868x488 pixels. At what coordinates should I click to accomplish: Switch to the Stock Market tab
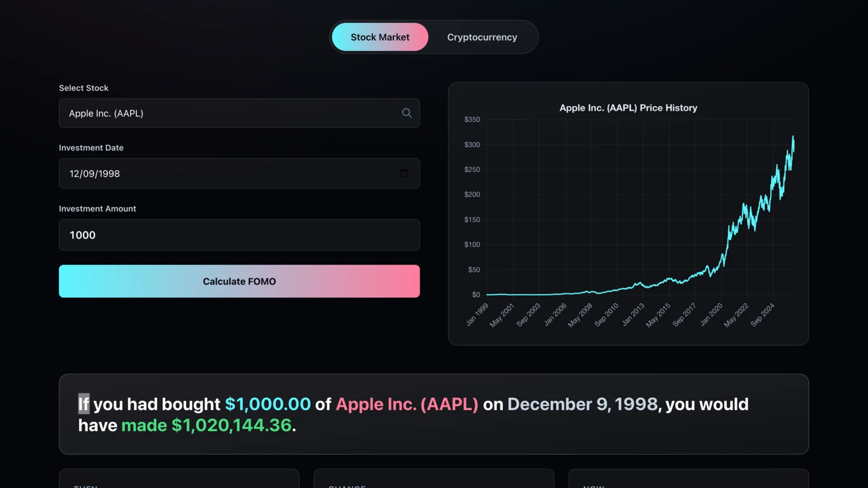coord(380,37)
